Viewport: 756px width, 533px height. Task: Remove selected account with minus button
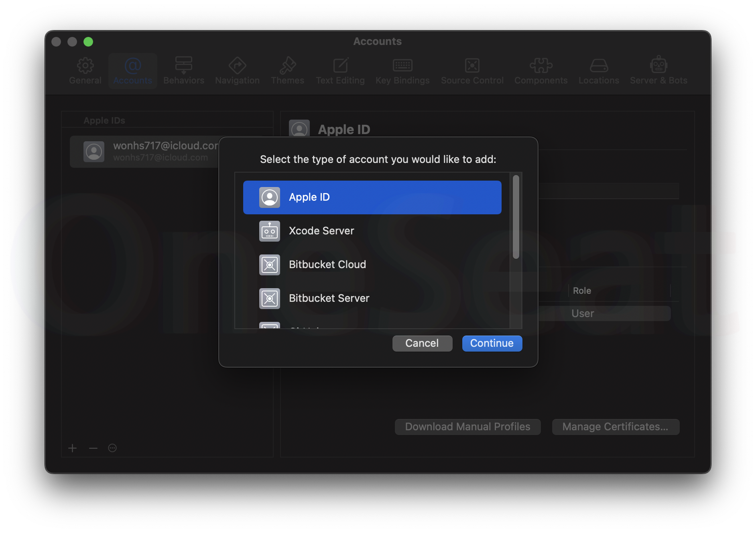(93, 448)
